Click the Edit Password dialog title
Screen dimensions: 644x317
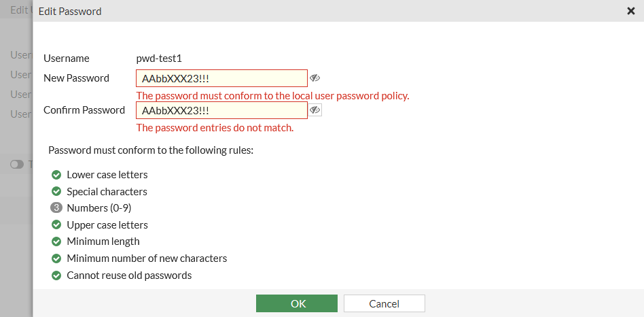[x=70, y=12]
